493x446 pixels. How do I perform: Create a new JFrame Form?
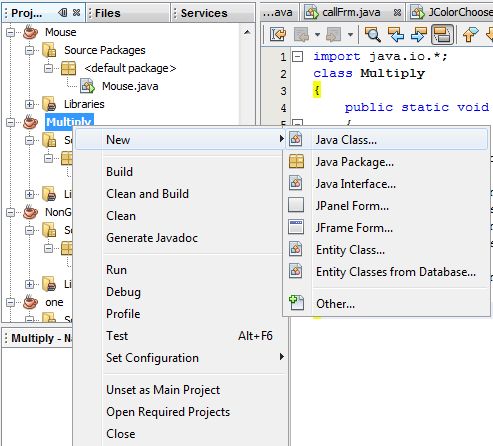(386, 228)
